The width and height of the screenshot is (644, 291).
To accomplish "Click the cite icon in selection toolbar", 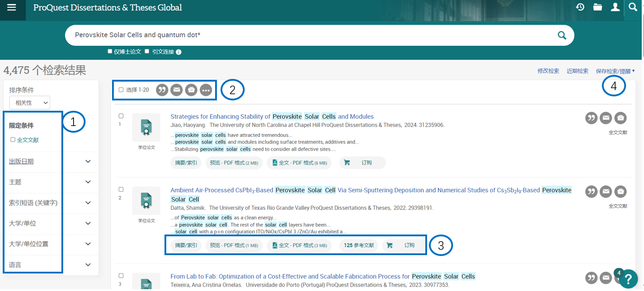I will (x=162, y=90).
